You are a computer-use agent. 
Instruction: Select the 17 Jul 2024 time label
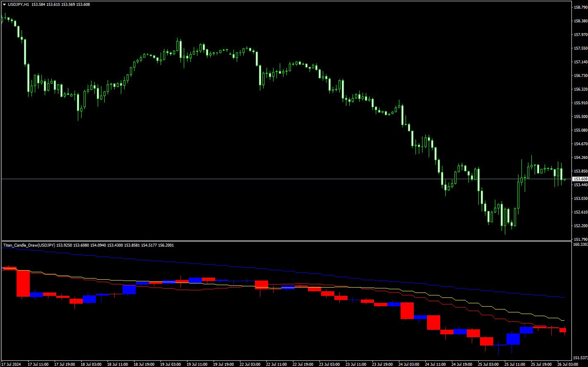click(x=11, y=364)
